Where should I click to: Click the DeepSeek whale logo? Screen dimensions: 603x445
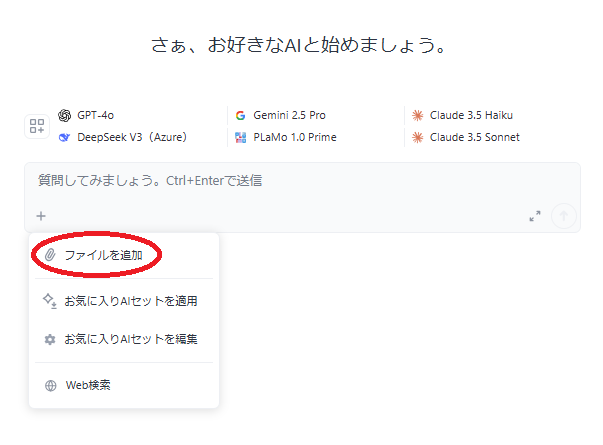point(64,137)
